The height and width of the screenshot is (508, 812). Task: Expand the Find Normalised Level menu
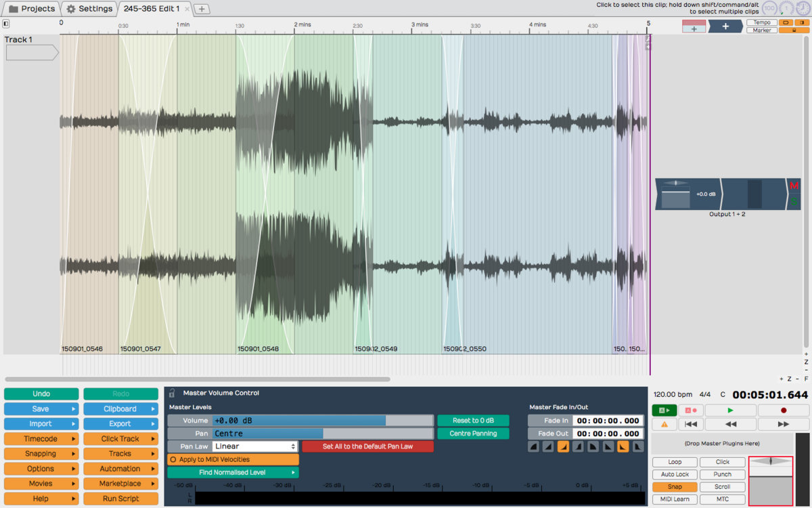[x=233, y=473]
